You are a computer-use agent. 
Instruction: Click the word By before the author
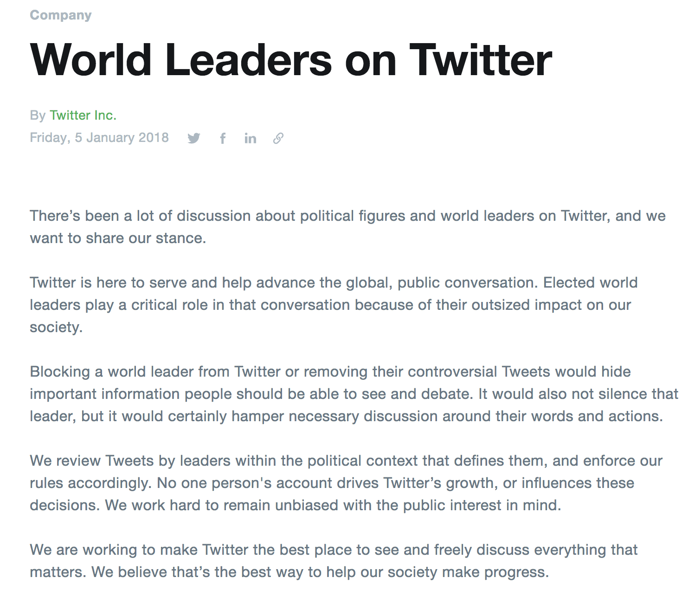(38, 115)
